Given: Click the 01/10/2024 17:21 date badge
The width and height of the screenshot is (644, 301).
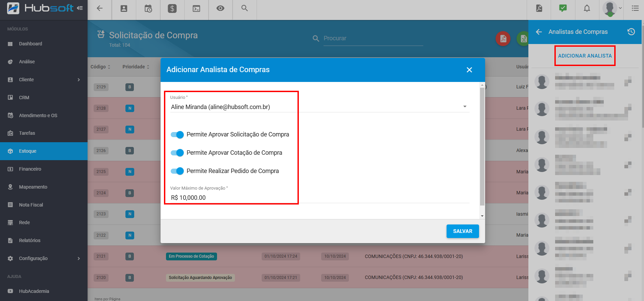Looking at the screenshot, I should click(x=281, y=278).
